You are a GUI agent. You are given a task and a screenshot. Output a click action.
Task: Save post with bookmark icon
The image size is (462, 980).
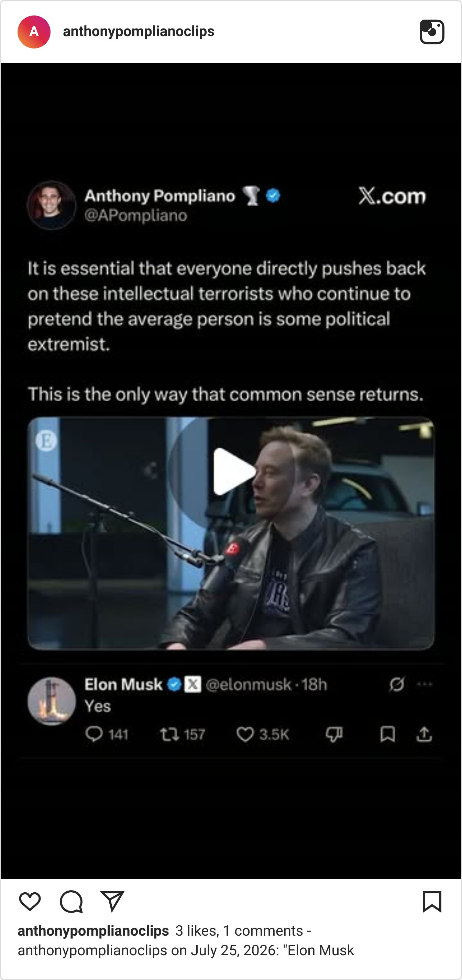(x=432, y=902)
